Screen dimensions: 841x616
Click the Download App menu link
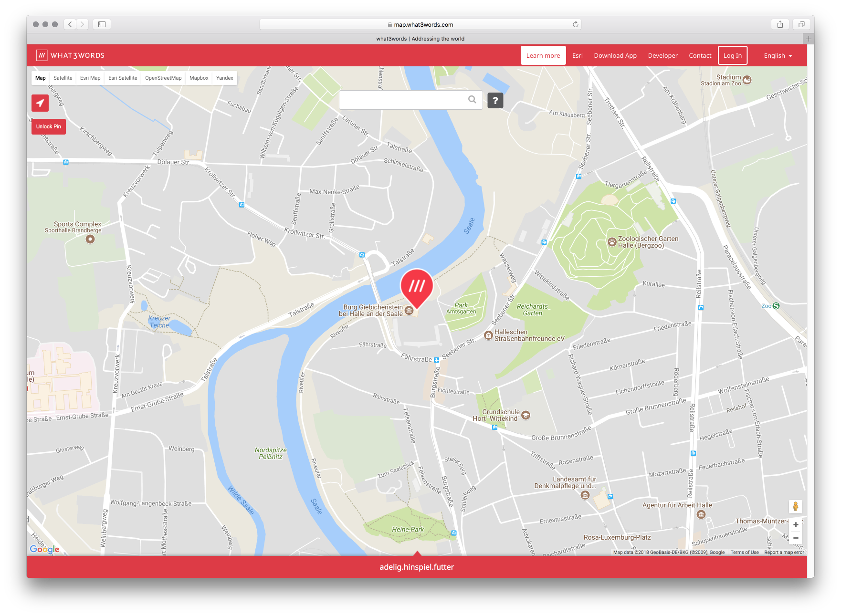(615, 55)
